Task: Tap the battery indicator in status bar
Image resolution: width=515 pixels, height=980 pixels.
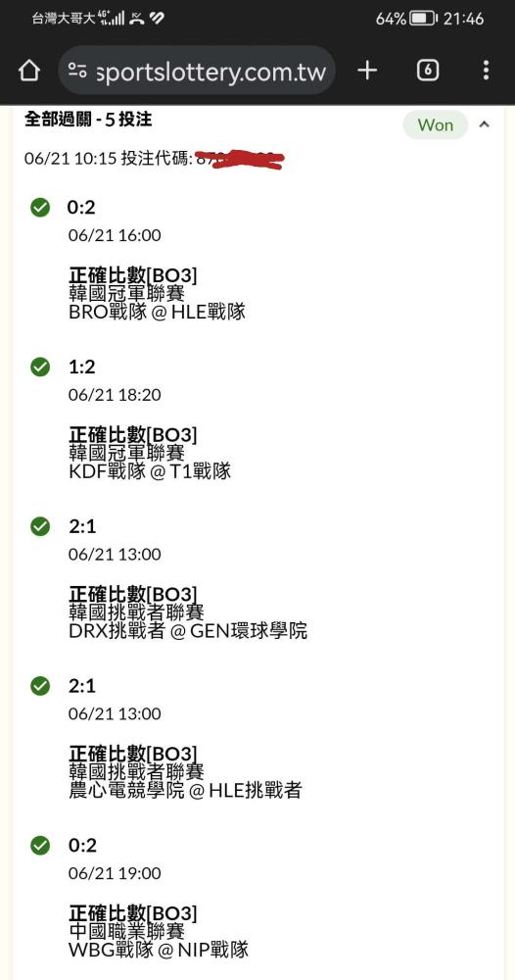Action: 424,19
